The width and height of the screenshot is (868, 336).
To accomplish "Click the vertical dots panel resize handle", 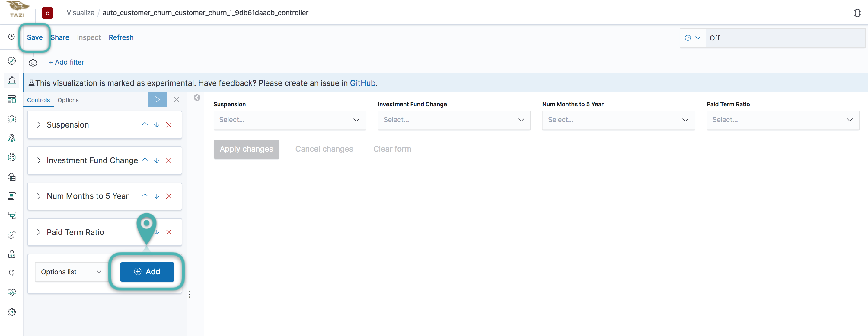I will [189, 295].
